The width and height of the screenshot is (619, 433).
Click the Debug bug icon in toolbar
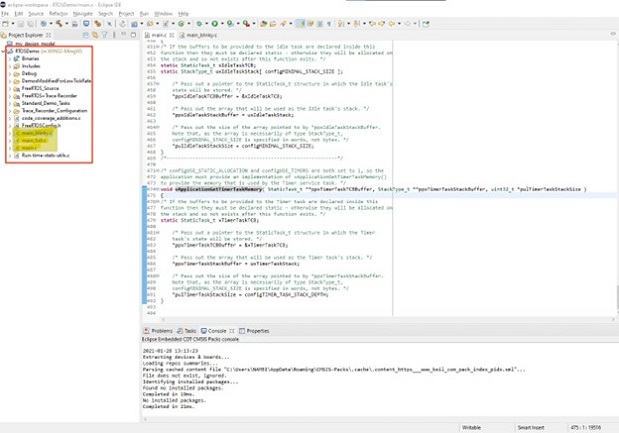(x=199, y=24)
